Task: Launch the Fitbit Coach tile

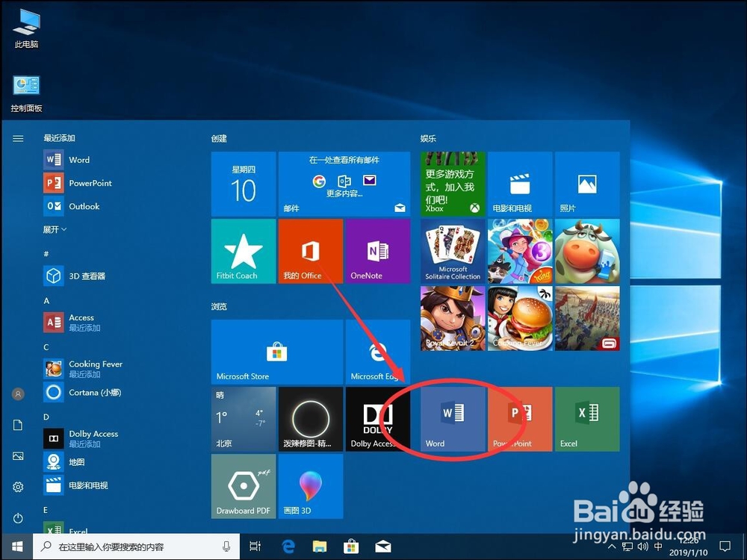Action: coord(244,252)
